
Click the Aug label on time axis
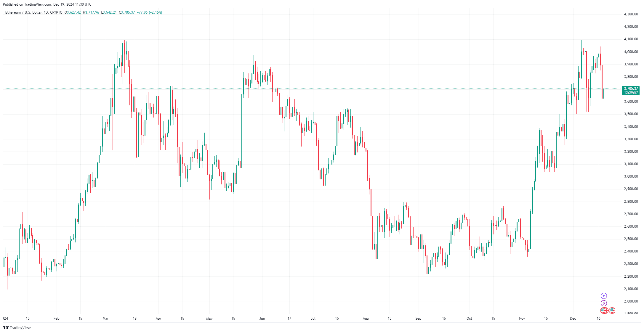pos(366,318)
